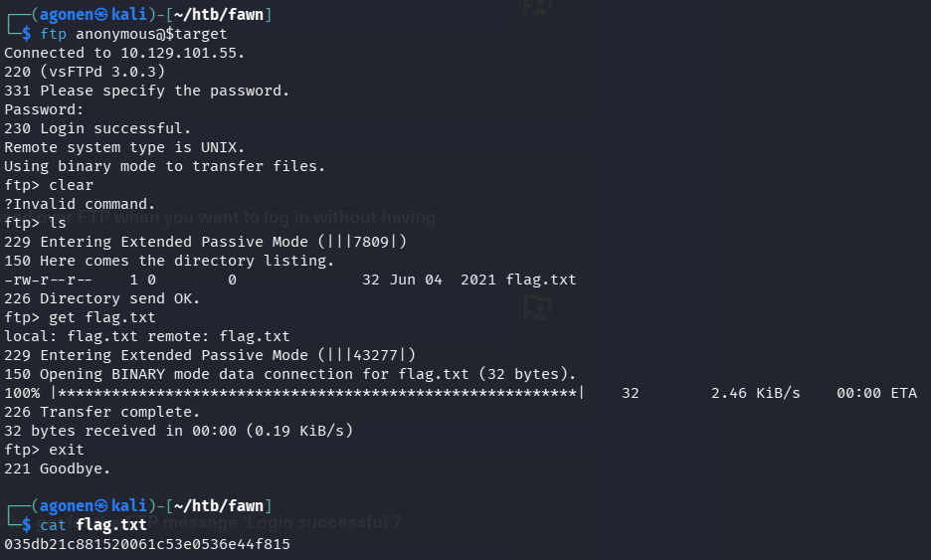Click the 'Password:' prompt line
The height and width of the screenshot is (560, 931).
click(x=45, y=109)
